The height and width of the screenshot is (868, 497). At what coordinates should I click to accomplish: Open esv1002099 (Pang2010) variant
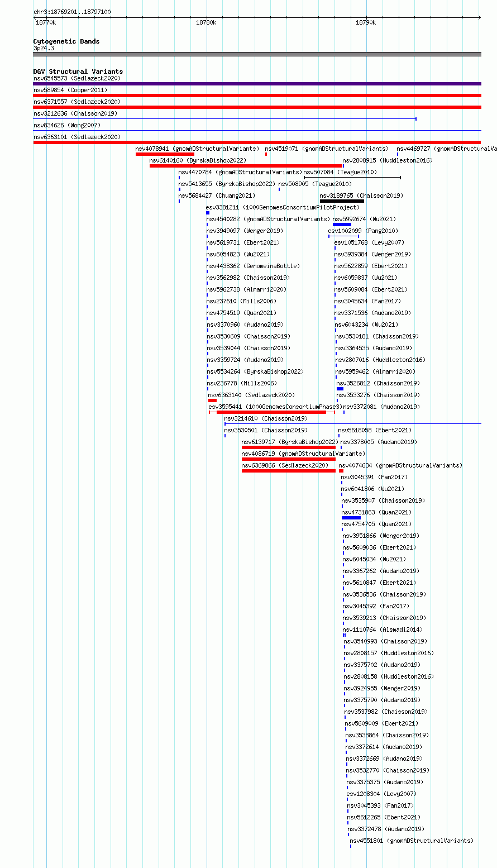(363, 231)
